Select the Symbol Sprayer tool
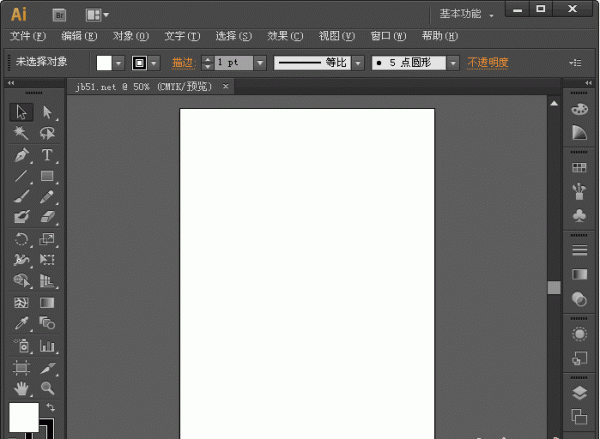This screenshot has height=439, width=600. 21,346
